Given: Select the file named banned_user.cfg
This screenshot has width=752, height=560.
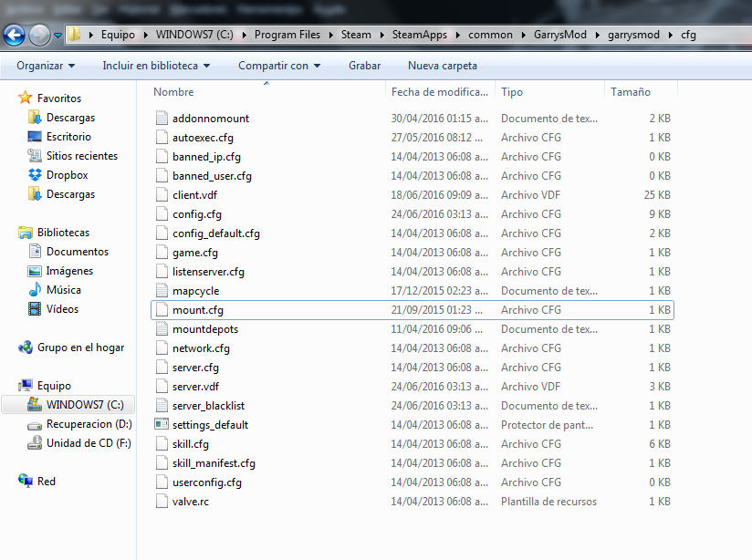Looking at the screenshot, I should point(212,176).
